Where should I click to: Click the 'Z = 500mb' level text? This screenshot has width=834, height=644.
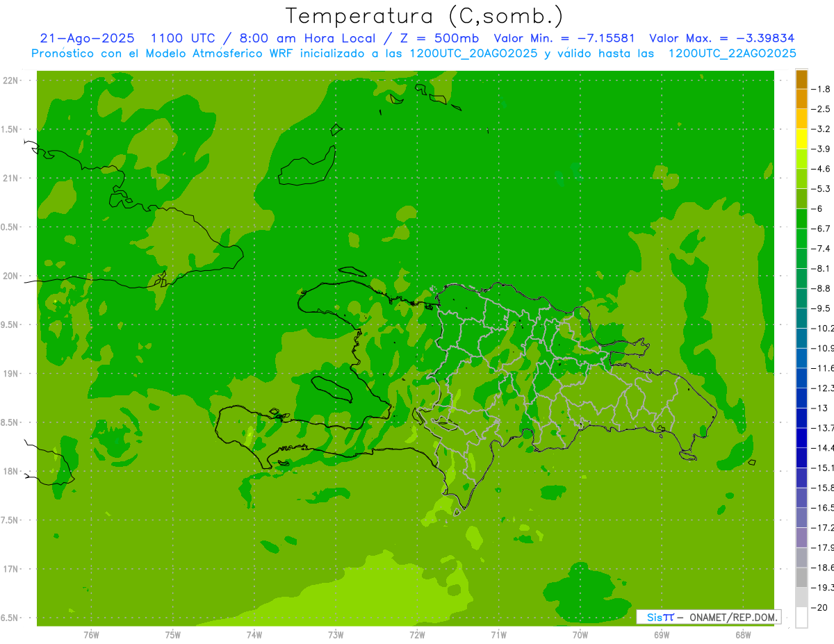[x=439, y=38]
